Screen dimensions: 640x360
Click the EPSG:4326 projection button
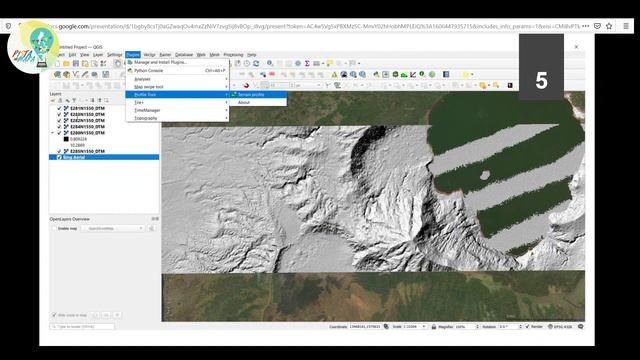[560, 327]
